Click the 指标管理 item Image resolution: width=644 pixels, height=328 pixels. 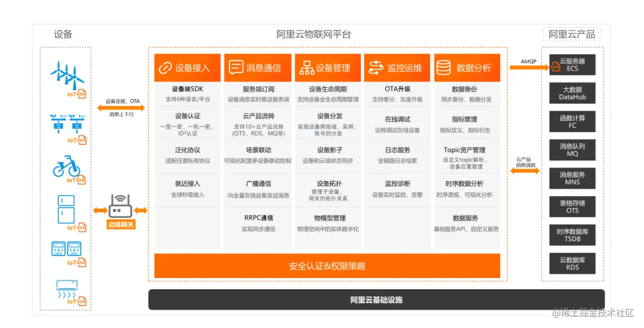tap(465, 119)
